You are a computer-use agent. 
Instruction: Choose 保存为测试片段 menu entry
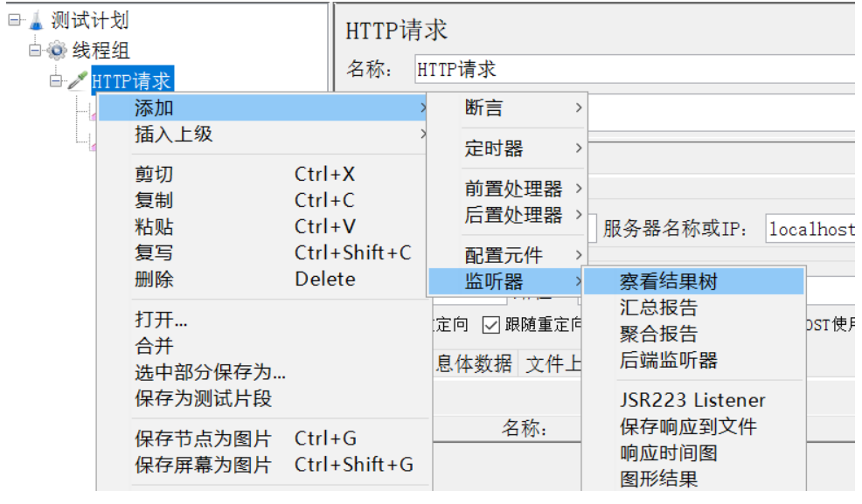click(x=263, y=398)
